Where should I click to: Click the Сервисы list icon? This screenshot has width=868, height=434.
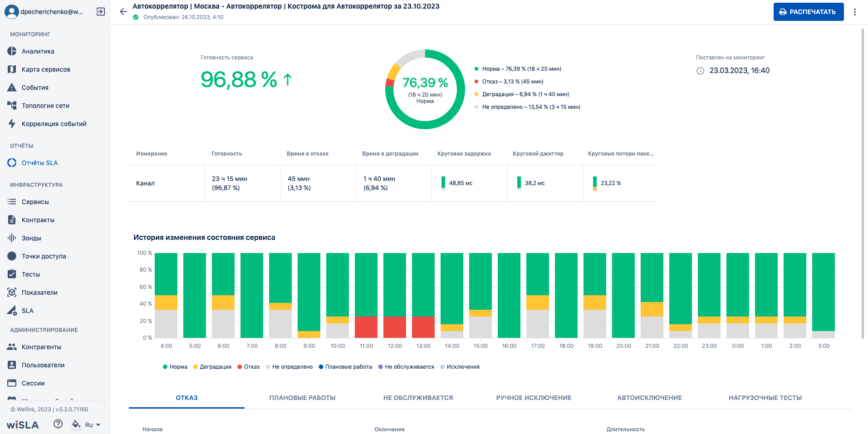point(12,202)
